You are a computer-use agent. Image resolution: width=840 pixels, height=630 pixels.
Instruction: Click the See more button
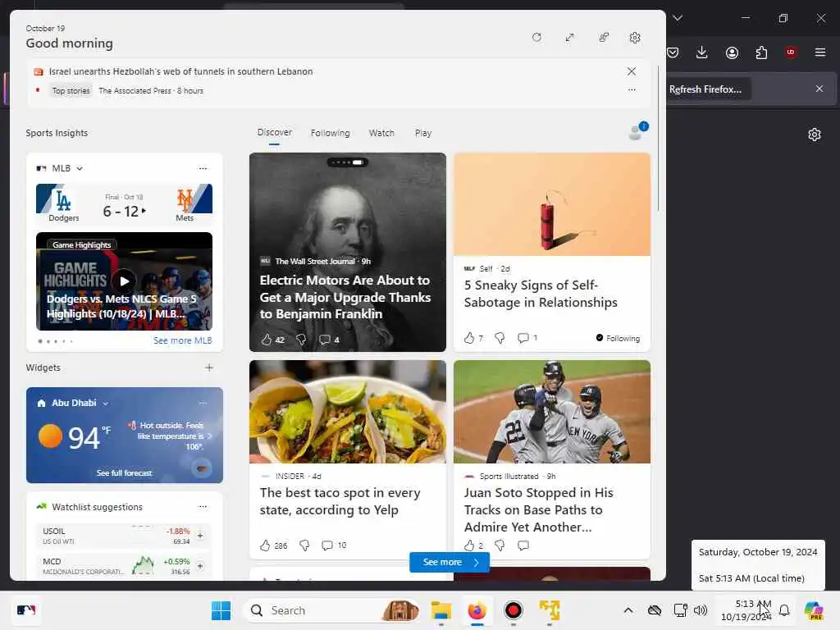450,562
